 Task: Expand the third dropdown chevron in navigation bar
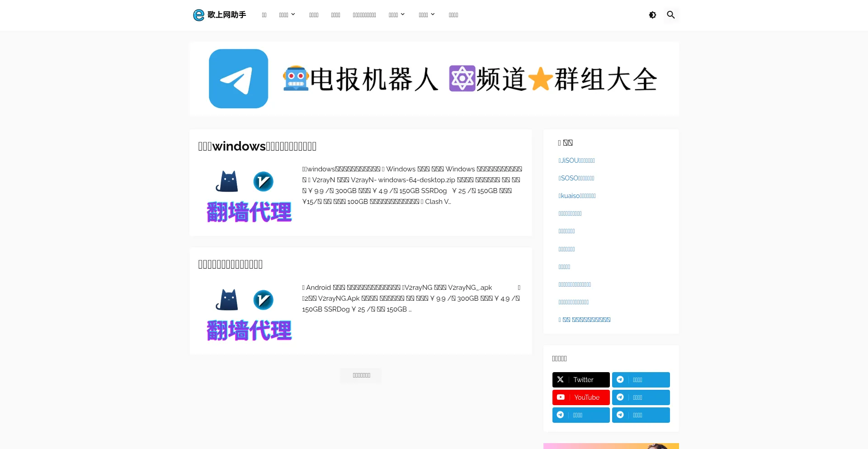coord(433,14)
